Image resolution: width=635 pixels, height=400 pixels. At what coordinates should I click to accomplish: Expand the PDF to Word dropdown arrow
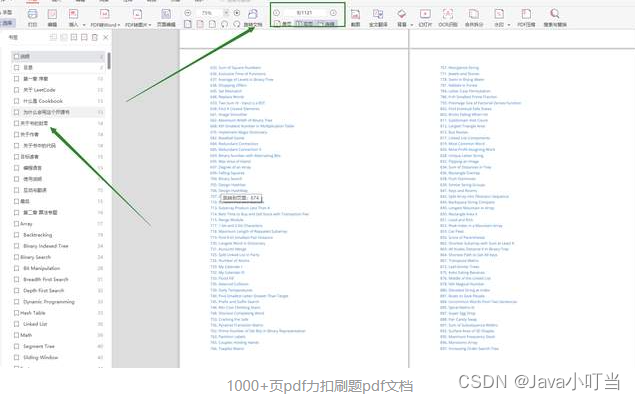click(x=118, y=25)
